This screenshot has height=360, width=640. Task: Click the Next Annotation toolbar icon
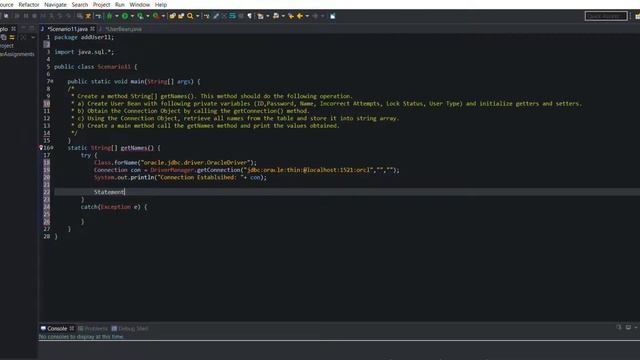tap(260, 16)
